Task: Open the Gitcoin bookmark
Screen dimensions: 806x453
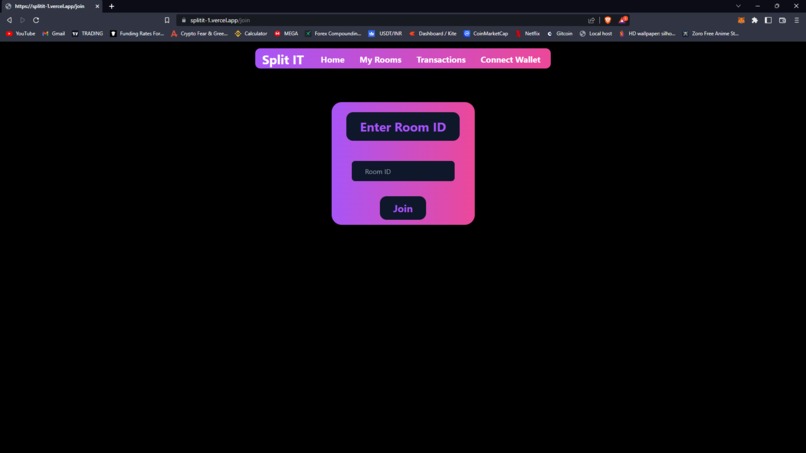Action: point(560,33)
